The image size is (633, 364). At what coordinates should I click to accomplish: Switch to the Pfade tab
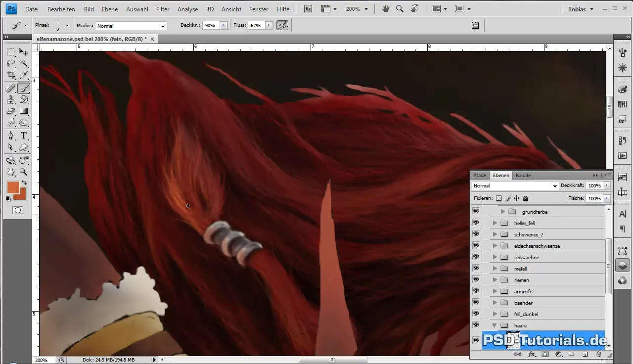click(x=480, y=175)
